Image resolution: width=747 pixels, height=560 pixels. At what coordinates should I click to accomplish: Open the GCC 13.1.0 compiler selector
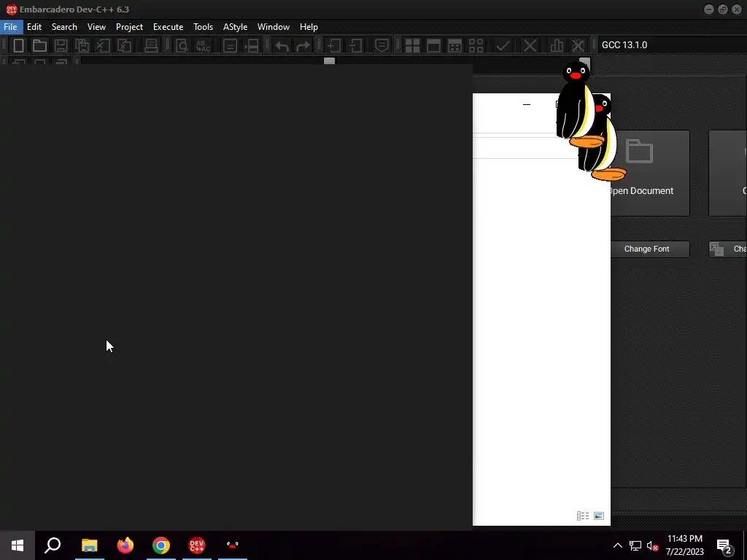pos(672,44)
